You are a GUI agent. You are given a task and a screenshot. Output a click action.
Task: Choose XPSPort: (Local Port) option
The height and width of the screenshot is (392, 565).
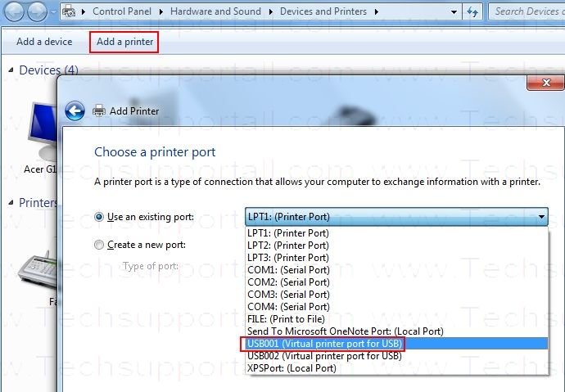396,368
